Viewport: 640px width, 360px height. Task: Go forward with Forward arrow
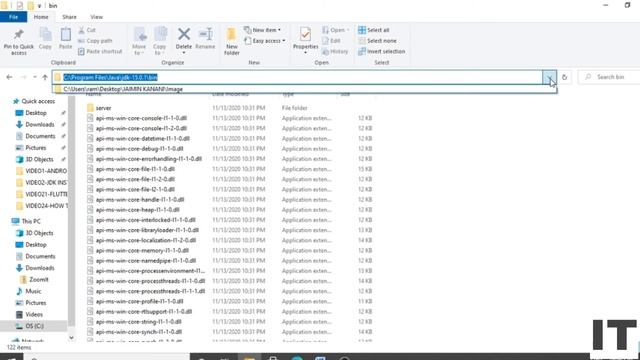pos(23,77)
